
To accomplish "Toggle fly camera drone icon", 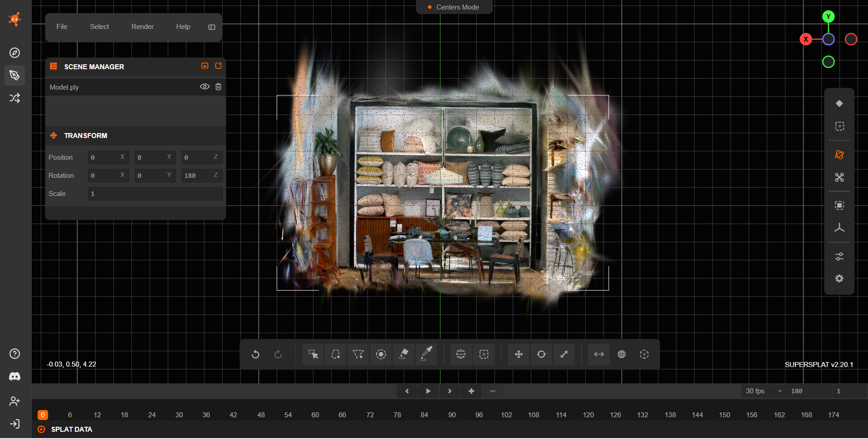I will click(x=840, y=177).
